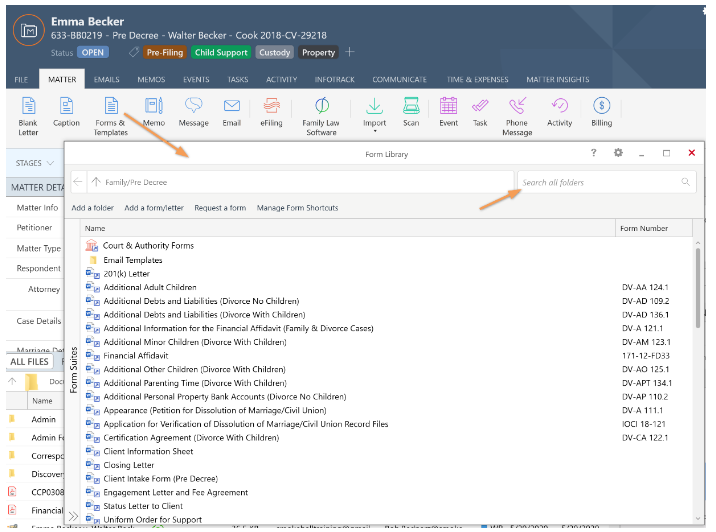This screenshot has width=716, height=532.
Task: Go to the Activity tab
Action: tap(282, 79)
